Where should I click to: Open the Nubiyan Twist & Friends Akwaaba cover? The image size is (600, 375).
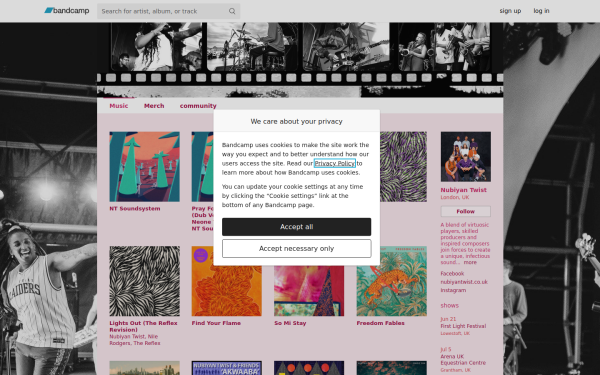[227, 368]
